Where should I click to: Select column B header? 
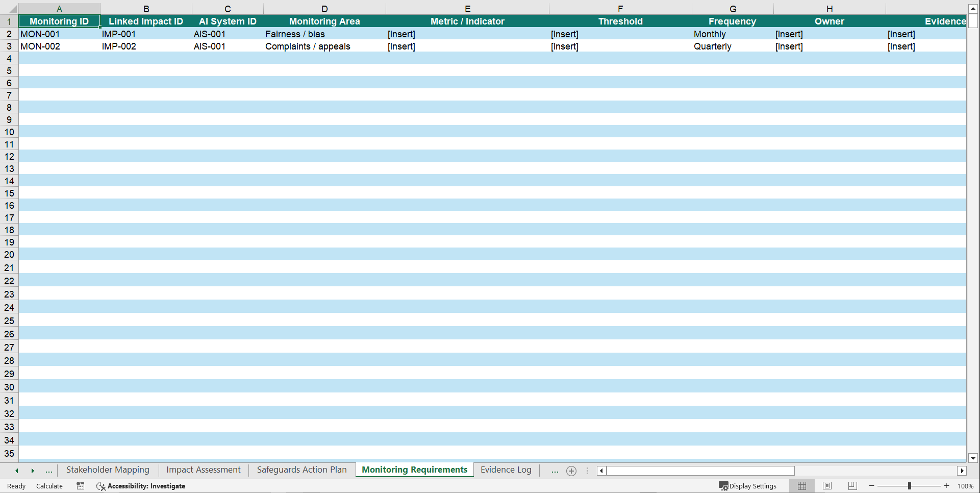tap(146, 9)
